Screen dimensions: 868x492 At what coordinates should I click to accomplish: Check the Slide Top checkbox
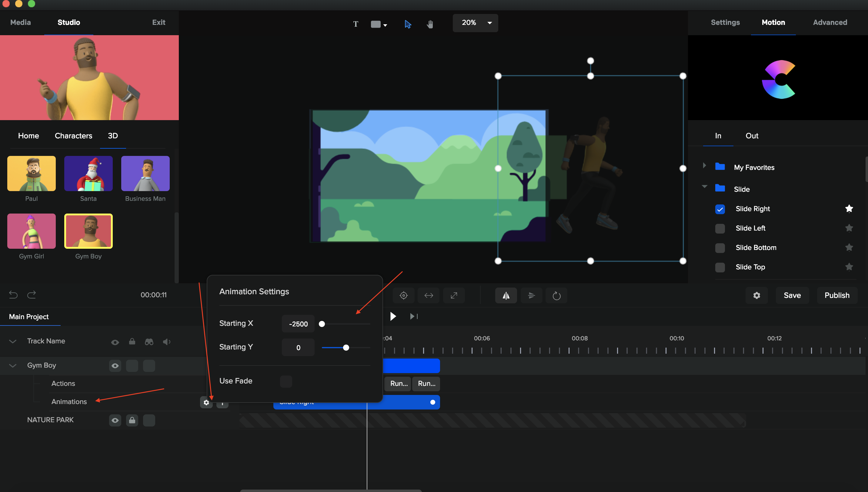pos(720,267)
